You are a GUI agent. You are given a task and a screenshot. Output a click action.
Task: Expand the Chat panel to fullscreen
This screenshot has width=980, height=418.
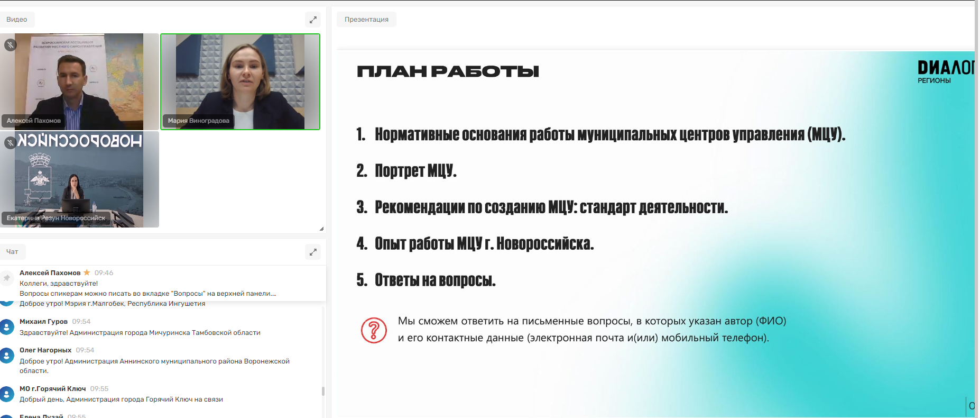click(313, 252)
